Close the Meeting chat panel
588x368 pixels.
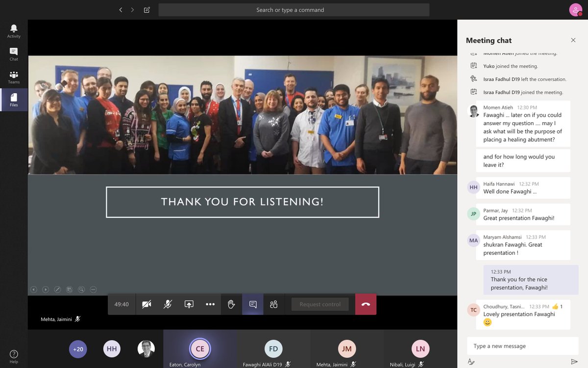click(573, 40)
